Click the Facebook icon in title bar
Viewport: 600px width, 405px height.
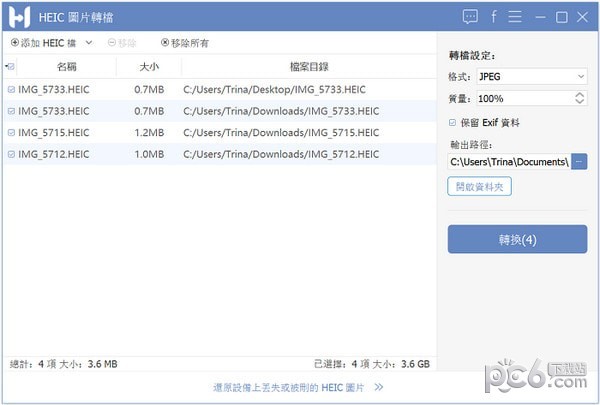[x=493, y=16]
